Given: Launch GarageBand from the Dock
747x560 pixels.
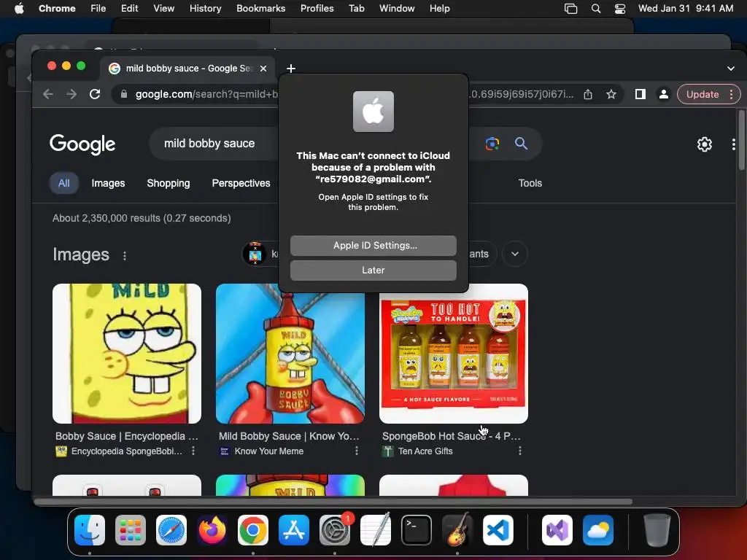Looking at the screenshot, I should [457, 530].
